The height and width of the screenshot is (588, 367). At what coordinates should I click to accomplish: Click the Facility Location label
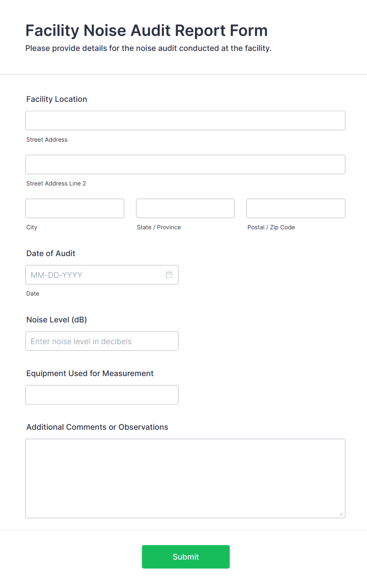(57, 99)
